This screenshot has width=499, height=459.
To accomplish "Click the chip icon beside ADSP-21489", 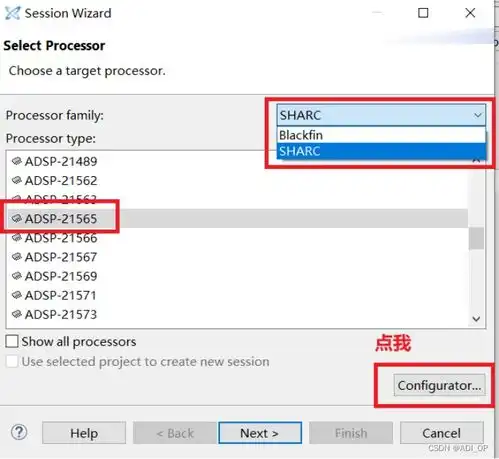I will pyautogui.click(x=17, y=161).
